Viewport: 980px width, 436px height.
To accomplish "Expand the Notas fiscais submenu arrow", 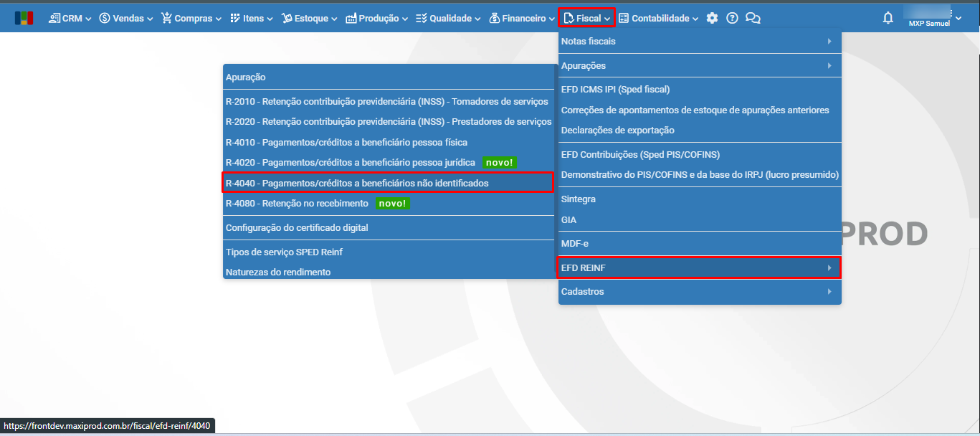I will [x=829, y=42].
